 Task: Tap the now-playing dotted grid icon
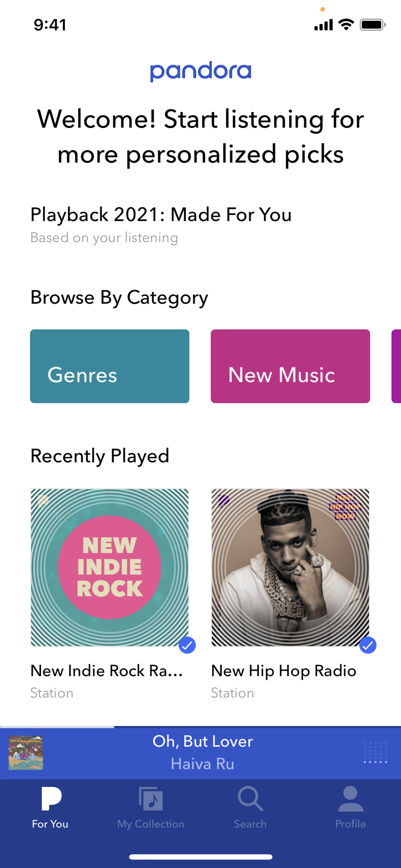375,752
